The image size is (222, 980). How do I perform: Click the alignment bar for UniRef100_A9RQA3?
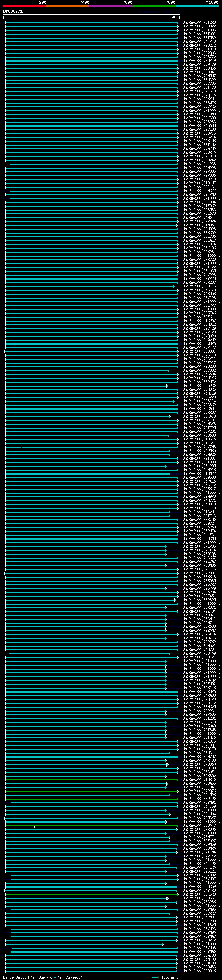point(92,53)
